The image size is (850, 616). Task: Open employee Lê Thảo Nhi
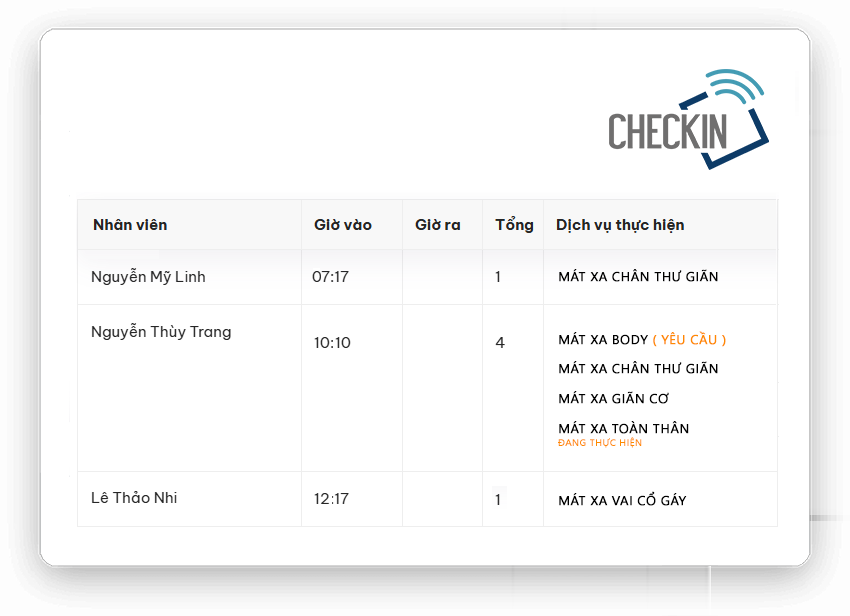click(x=134, y=498)
